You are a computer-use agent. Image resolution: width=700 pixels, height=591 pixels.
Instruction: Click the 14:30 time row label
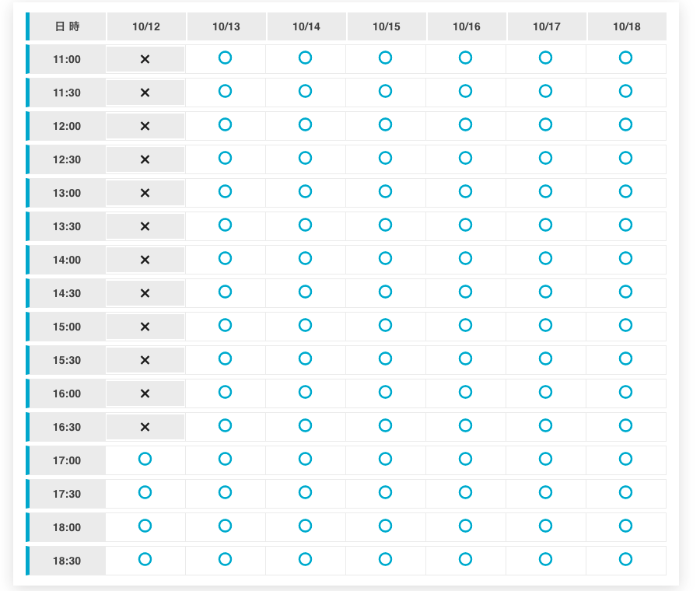click(x=68, y=293)
